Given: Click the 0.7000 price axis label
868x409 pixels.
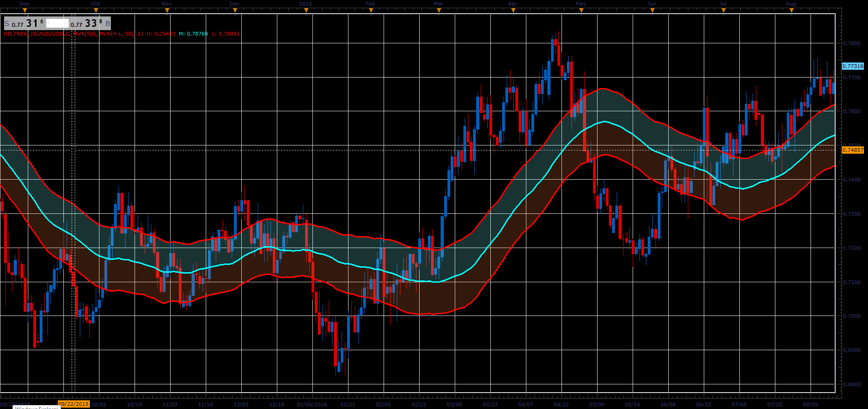Looking at the screenshot, I should [x=852, y=316].
